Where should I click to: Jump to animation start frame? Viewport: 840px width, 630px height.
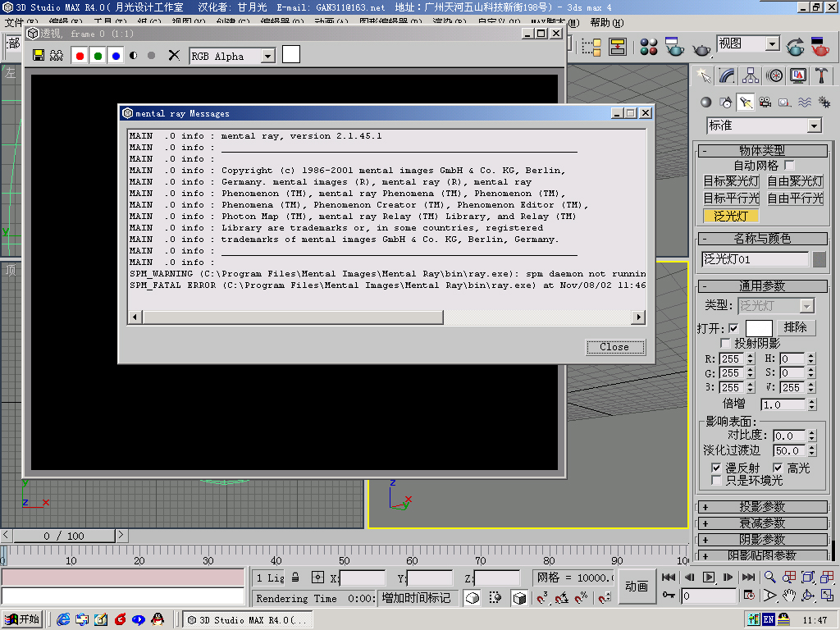tap(669, 577)
